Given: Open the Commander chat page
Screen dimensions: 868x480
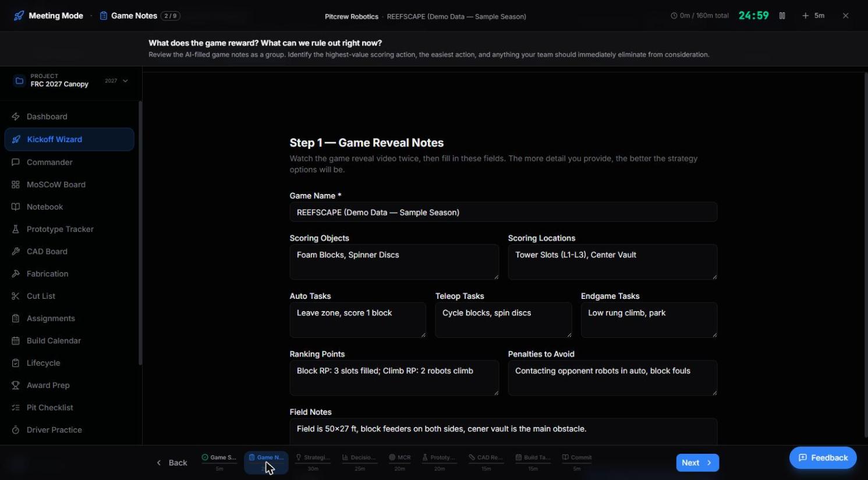Looking at the screenshot, I should coord(69,162).
